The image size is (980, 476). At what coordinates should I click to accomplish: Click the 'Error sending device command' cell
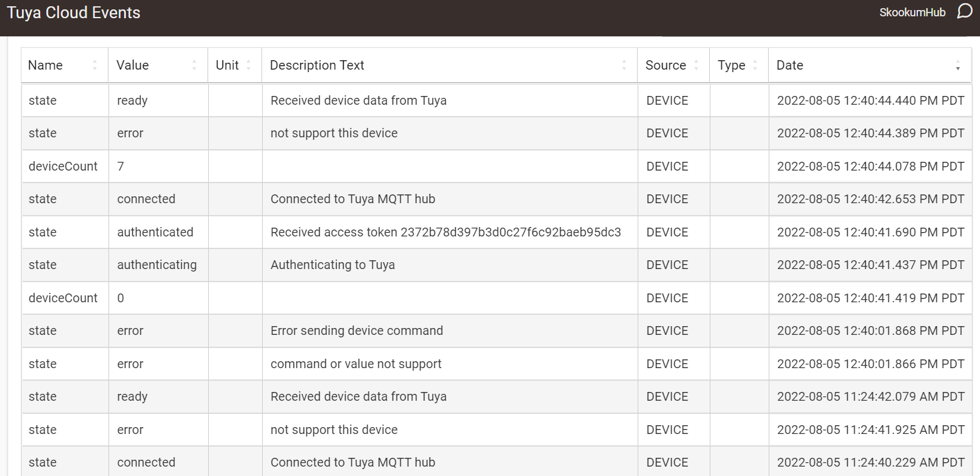tap(356, 331)
